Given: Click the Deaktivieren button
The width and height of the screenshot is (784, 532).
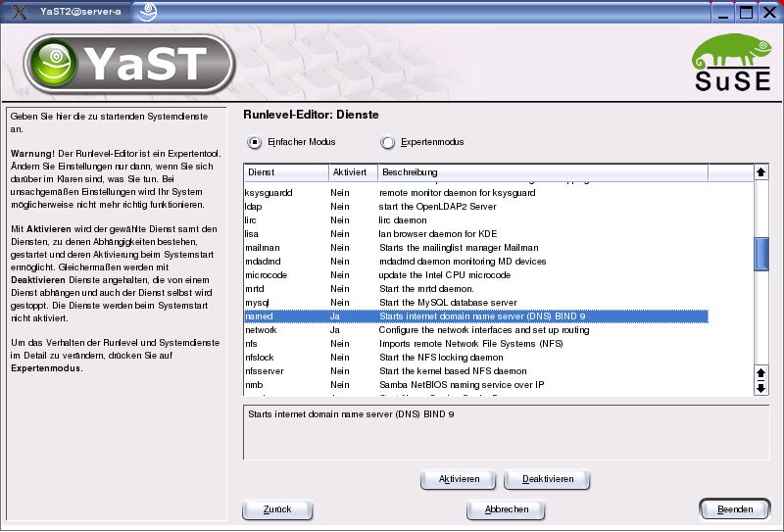Looking at the screenshot, I should pos(548,479).
